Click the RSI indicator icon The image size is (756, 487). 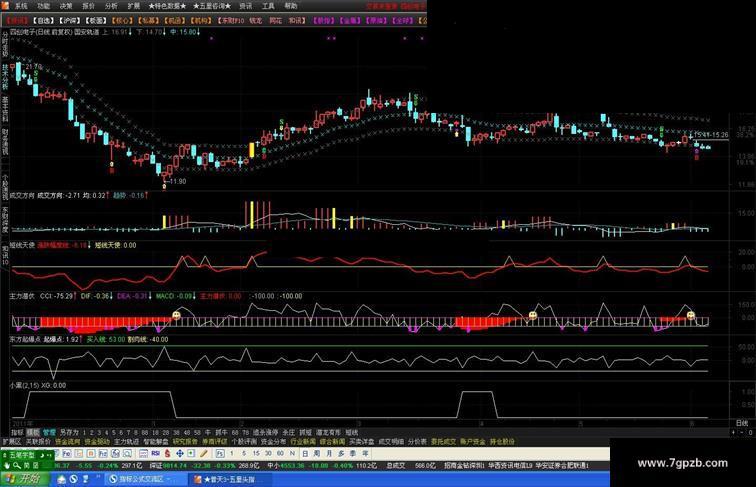pyautogui.click(x=155, y=453)
